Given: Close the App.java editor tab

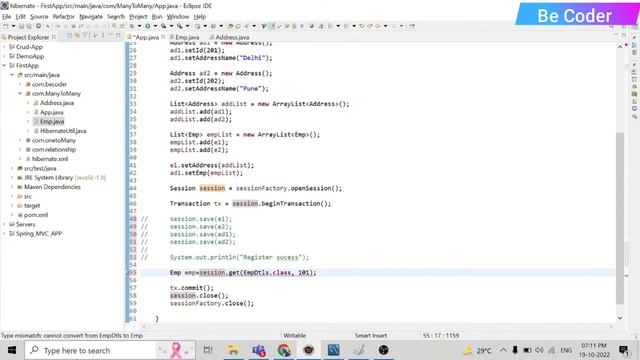Looking at the screenshot, I should [163, 37].
